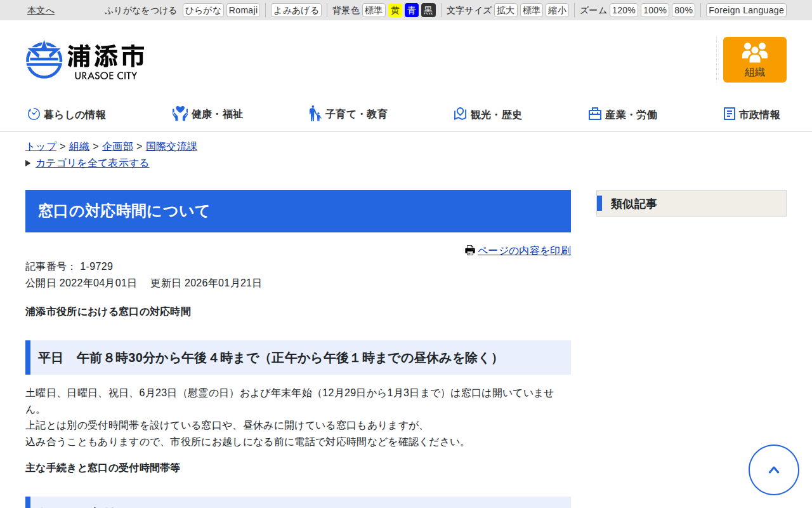Click the clock icon beside 暮らしの情報

[34, 114]
